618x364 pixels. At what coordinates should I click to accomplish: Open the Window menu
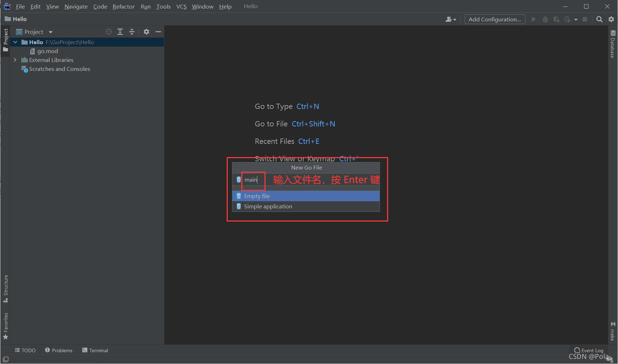[202, 6]
